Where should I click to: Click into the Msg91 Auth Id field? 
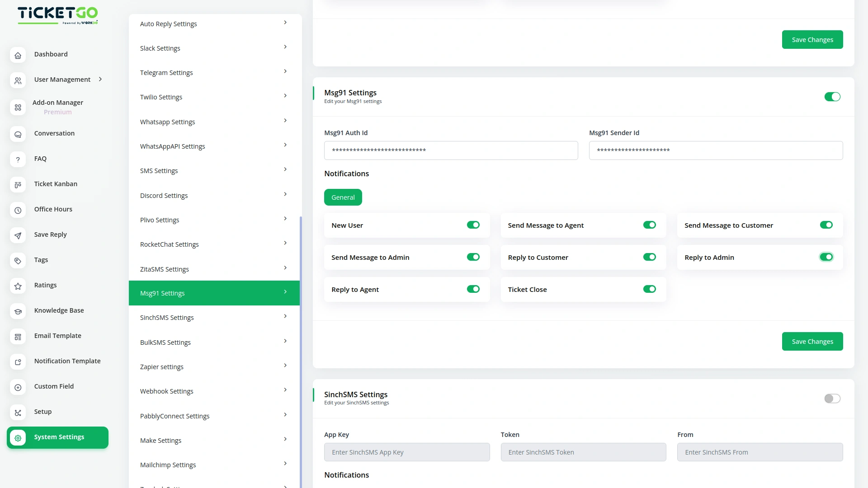coord(451,150)
